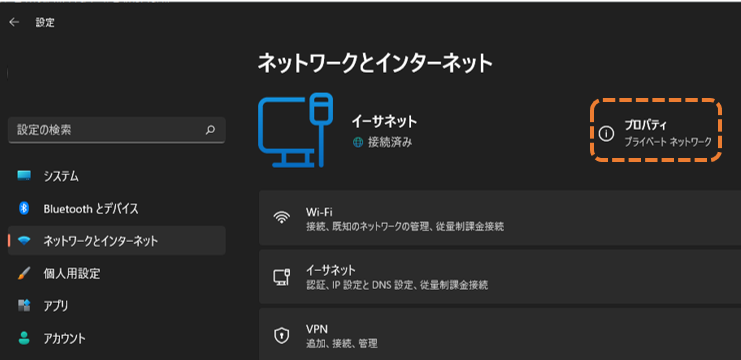Click the 接続済み status text
The image size is (741, 360).
pyautogui.click(x=390, y=142)
